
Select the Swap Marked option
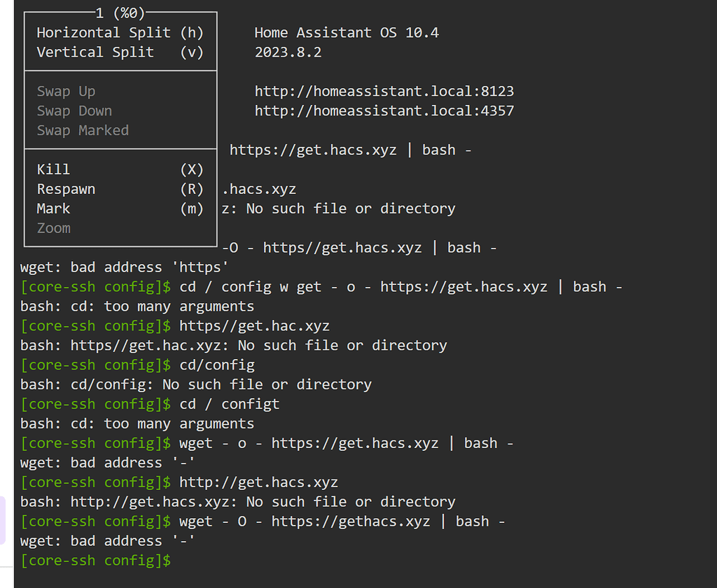tap(83, 131)
